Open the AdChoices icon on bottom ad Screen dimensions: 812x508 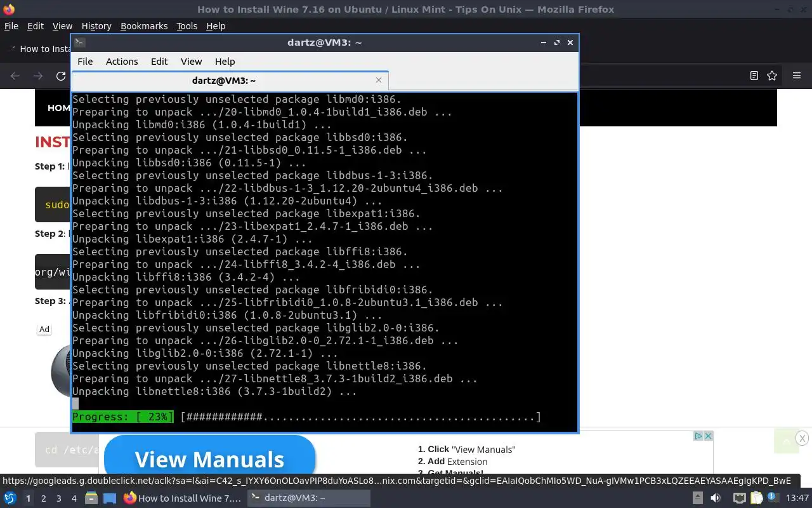pos(698,436)
